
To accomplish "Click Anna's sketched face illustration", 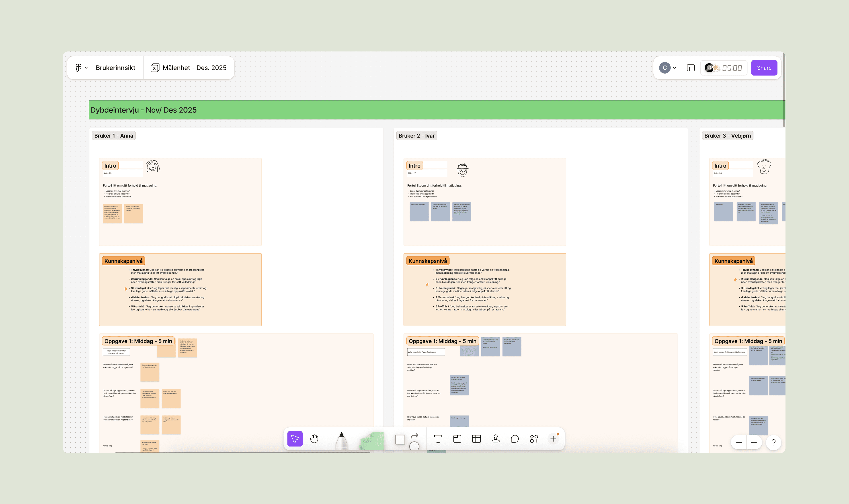I will coord(153,166).
